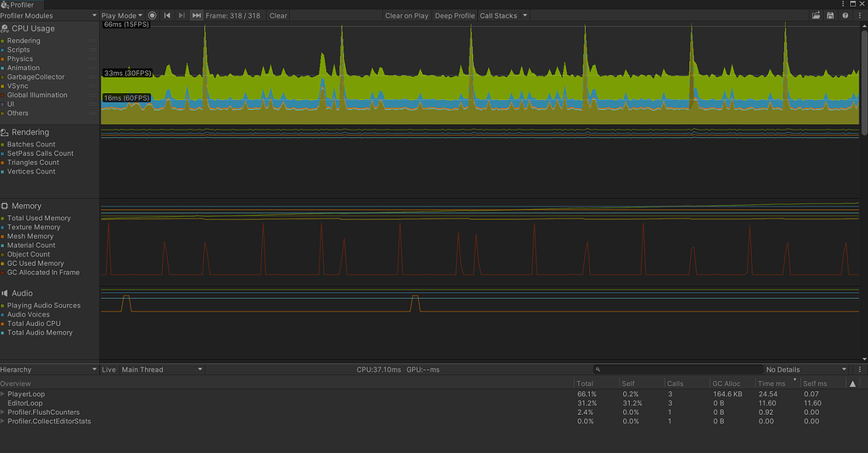This screenshot has width=868, height=453.
Task: Open the Play Mode target dropdown
Action: coord(121,15)
